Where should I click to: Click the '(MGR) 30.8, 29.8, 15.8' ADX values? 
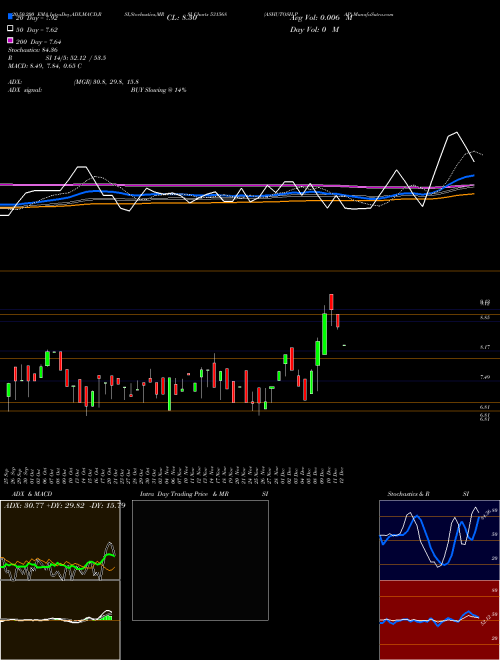click(x=106, y=82)
